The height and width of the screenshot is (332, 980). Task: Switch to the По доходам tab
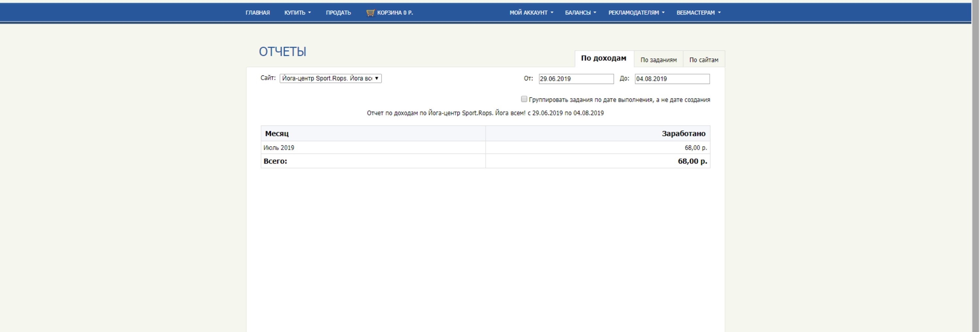coord(604,58)
